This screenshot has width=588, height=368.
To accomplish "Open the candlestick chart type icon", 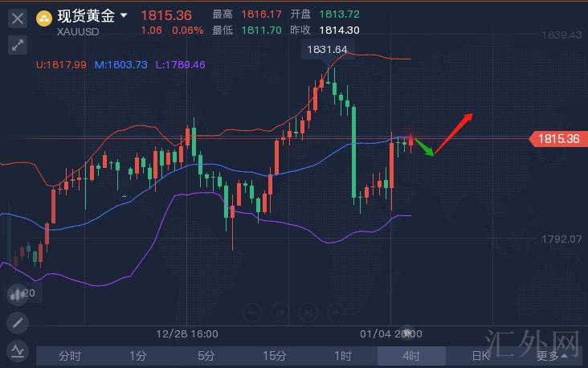I will click(17, 294).
